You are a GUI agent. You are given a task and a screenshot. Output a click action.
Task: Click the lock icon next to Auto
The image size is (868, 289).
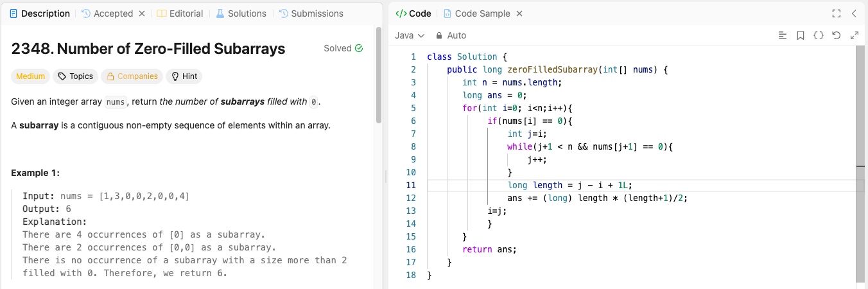439,35
